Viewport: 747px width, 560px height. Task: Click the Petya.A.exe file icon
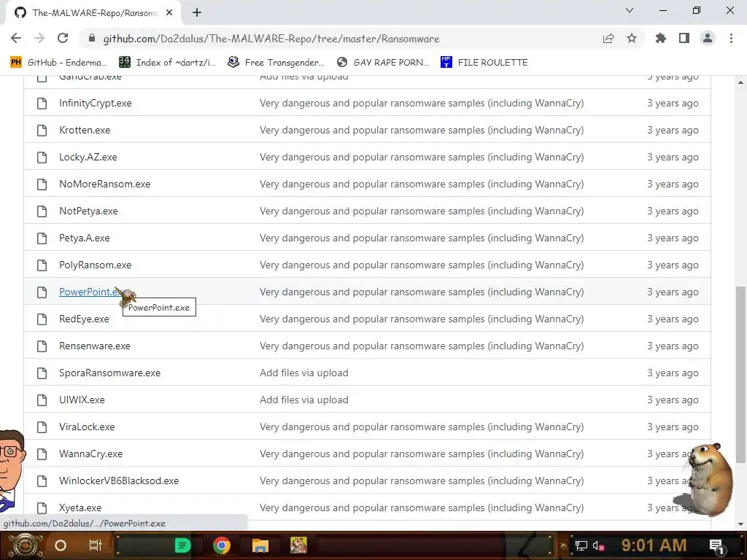42,238
